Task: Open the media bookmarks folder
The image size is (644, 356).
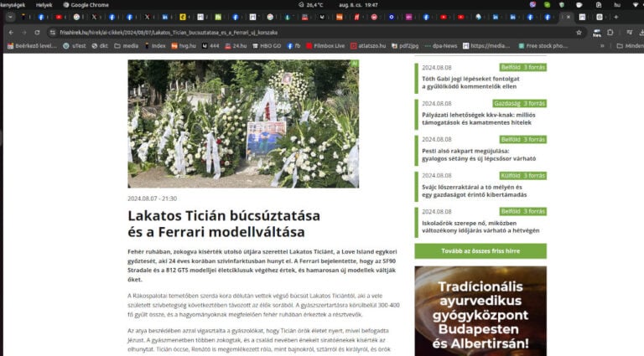Action: [127, 46]
